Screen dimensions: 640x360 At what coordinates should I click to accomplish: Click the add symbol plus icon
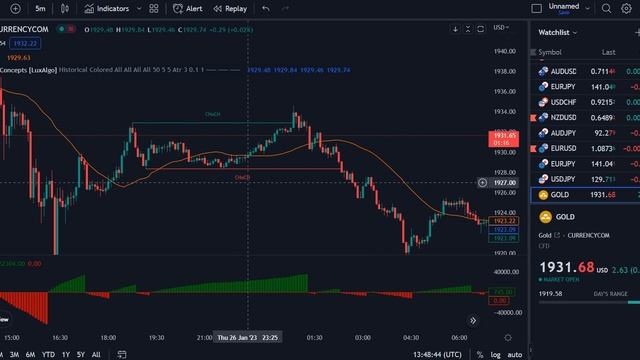[x=15, y=9]
